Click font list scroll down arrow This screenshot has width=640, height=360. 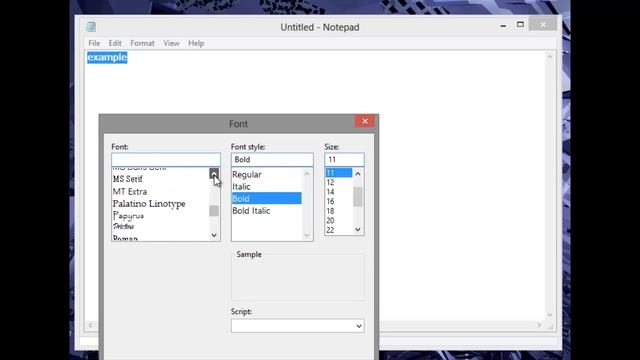[x=214, y=235]
